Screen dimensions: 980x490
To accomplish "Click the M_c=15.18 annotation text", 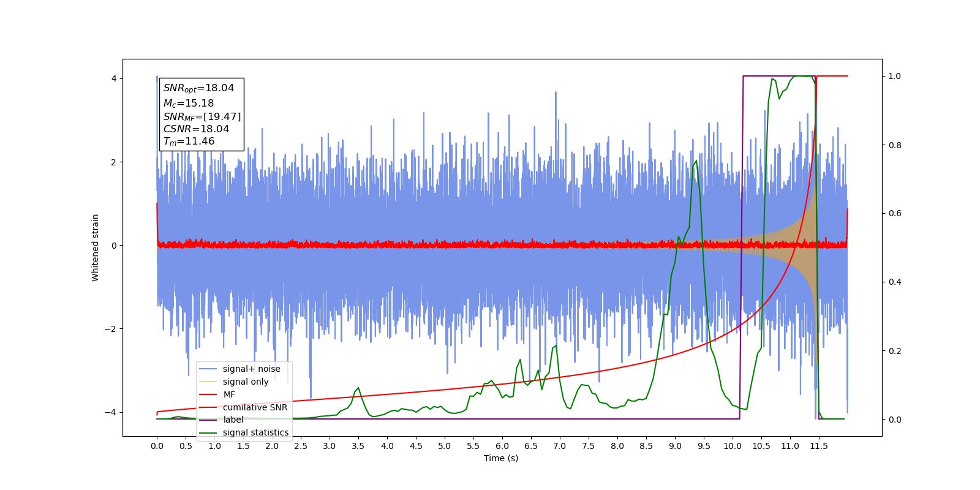I will click(189, 104).
